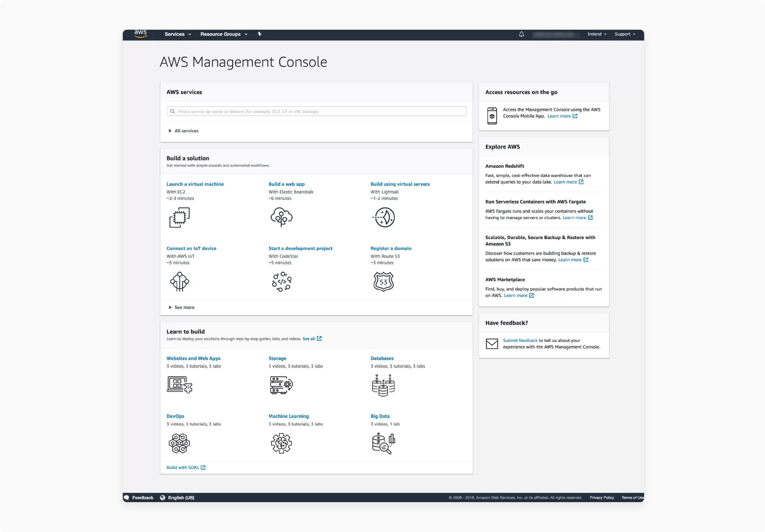Viewport: 765px width, 532px height.
Task: Open Build using virtual servers link
Action: coord(400,184)
